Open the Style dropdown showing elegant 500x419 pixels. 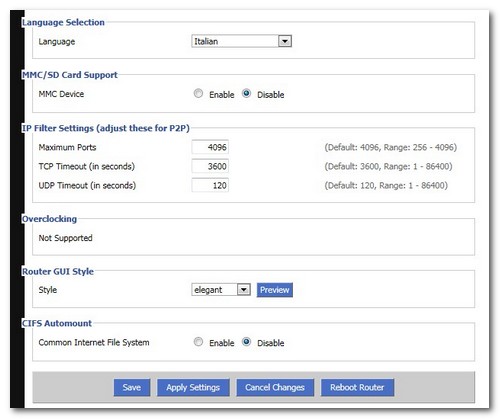point(221,290)
